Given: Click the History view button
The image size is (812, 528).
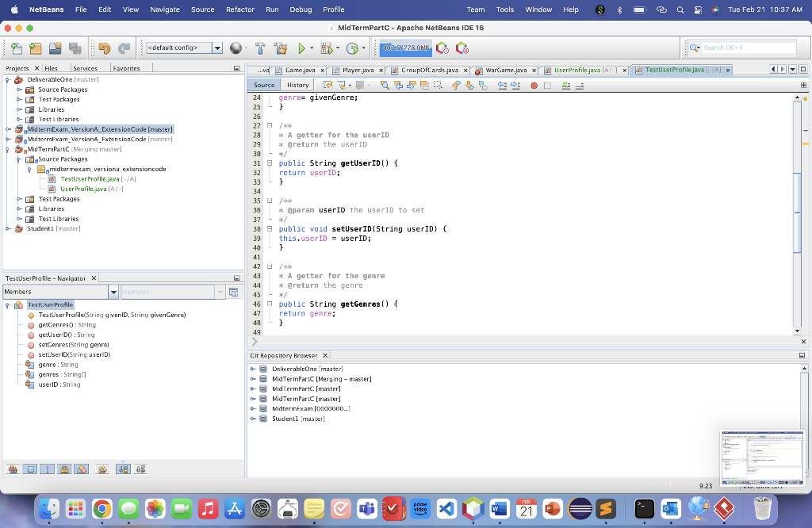Looking at the screenshot, I should [x=297, y=85].
